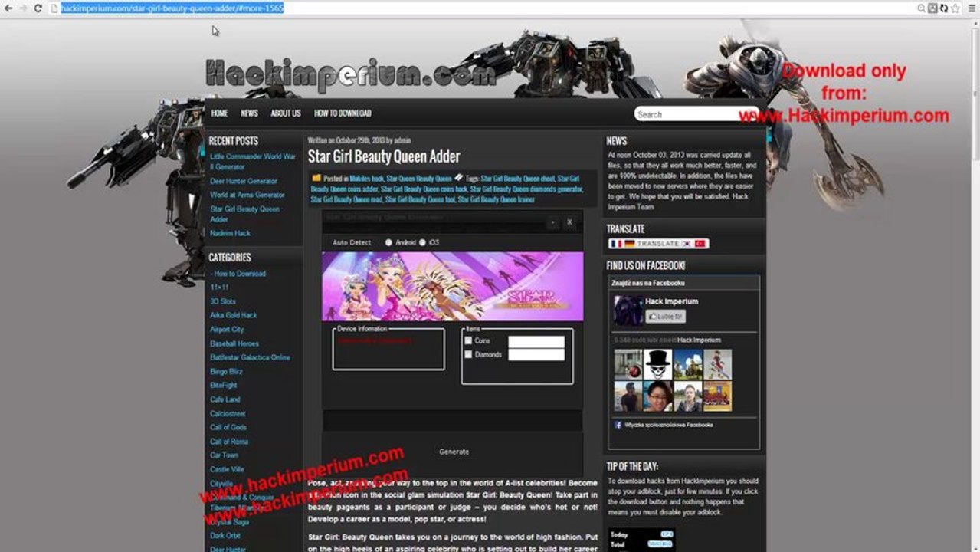Screen dimensions: 980x552
Task: Open the HOME menu item
Action: (x=220, y=113)
